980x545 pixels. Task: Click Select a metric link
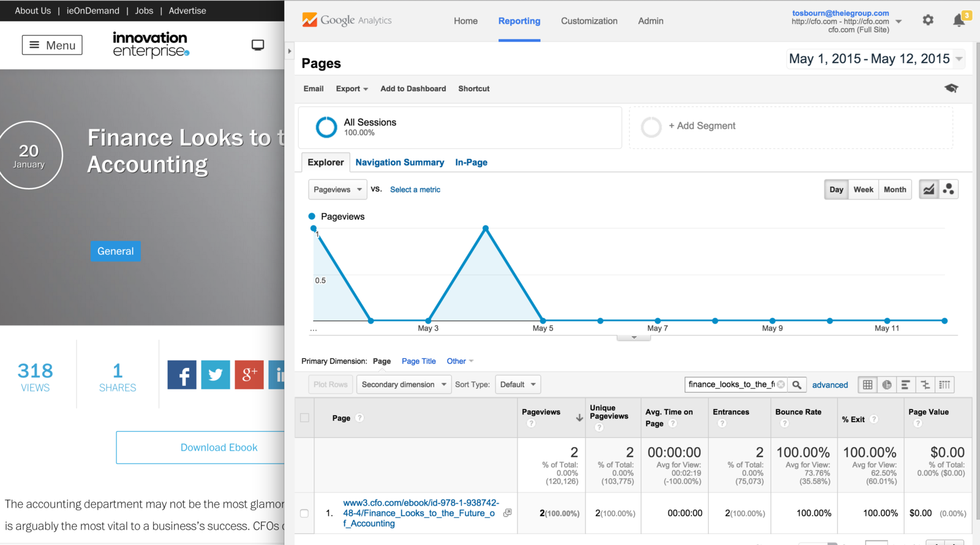[415, 190]
